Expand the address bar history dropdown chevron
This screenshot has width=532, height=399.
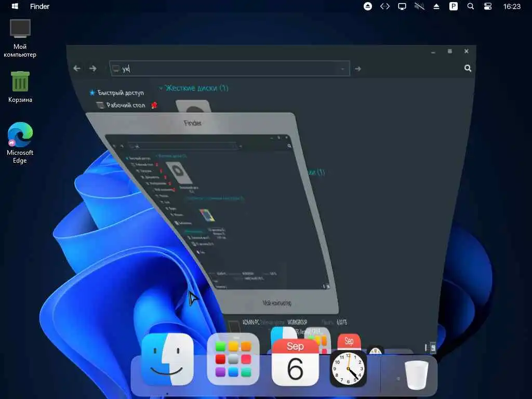point(342,69)
